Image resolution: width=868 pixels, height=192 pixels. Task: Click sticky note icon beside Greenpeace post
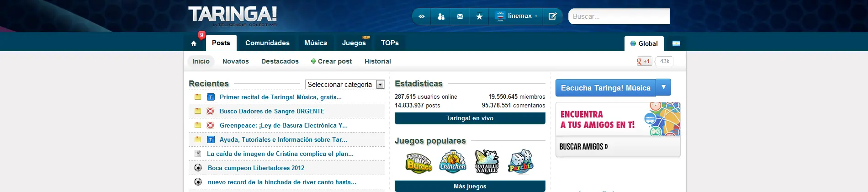[198, 125]
